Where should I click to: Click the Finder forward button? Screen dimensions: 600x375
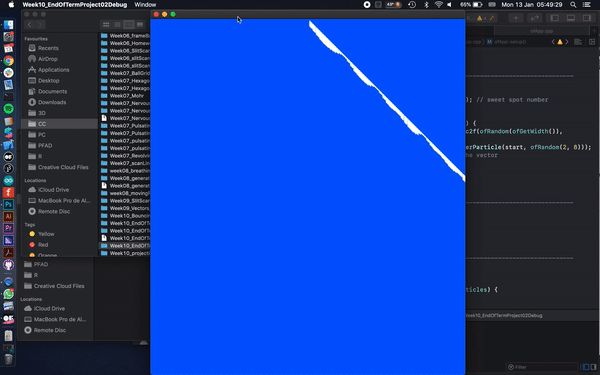tap(40, 24)
